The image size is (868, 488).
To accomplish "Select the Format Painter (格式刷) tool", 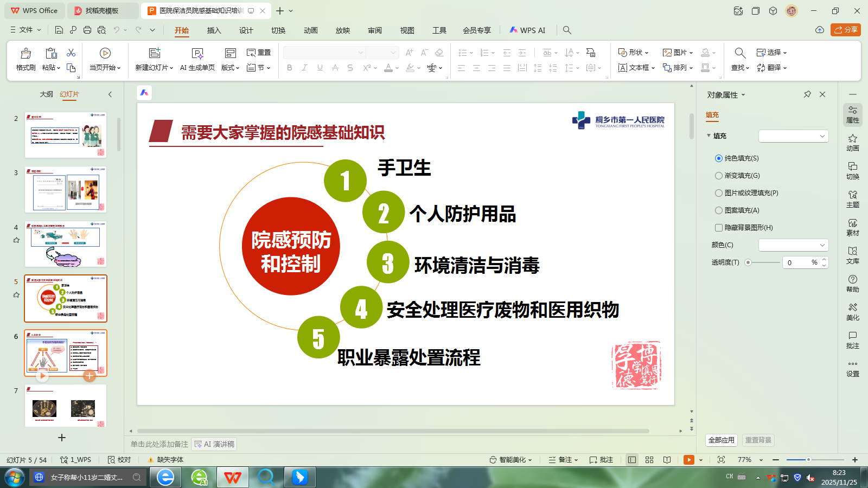I will (24, 59).
